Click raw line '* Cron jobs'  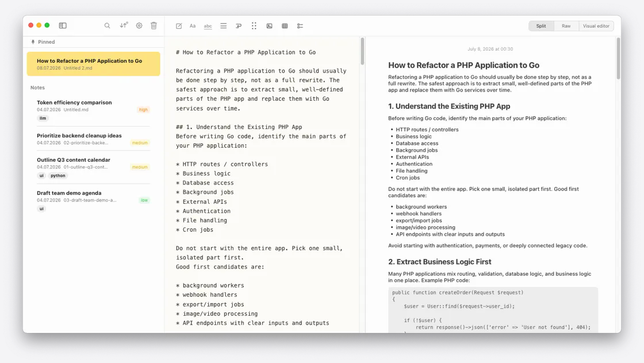195,230
